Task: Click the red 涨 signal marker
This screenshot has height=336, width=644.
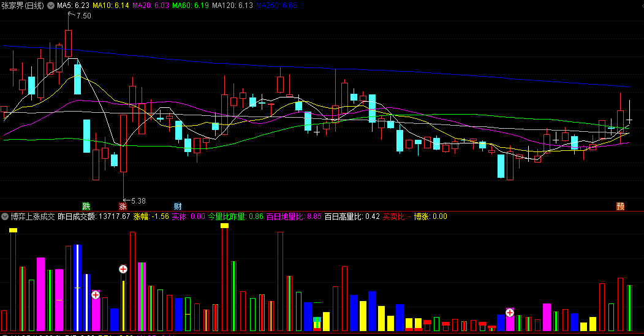Action: [123, 206]
